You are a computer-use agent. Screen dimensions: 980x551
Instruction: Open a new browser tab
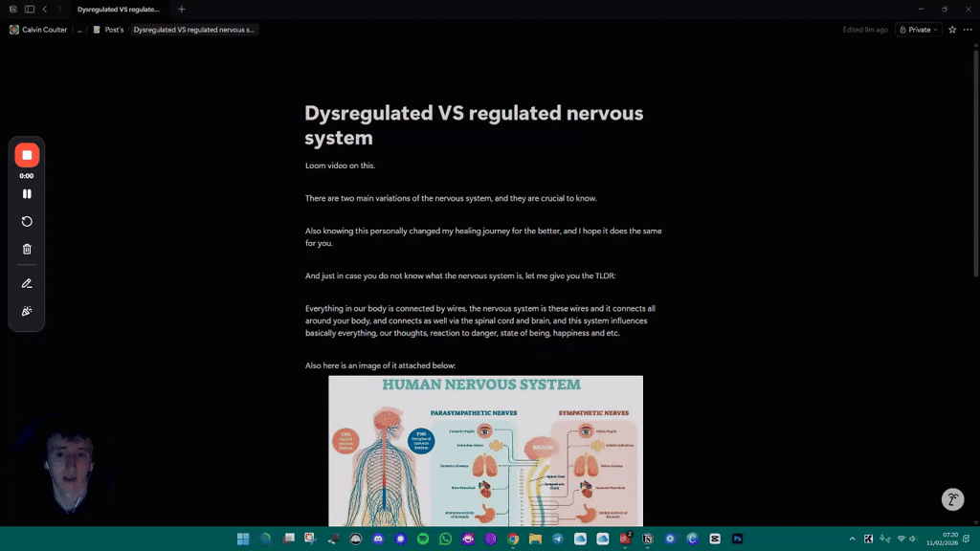pos(182,9)
